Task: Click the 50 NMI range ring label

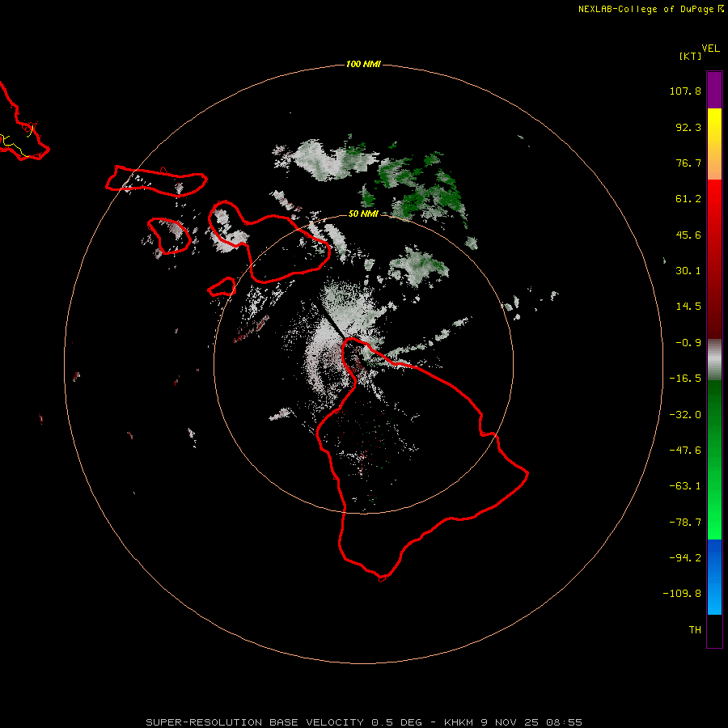Action: point(363,214)
